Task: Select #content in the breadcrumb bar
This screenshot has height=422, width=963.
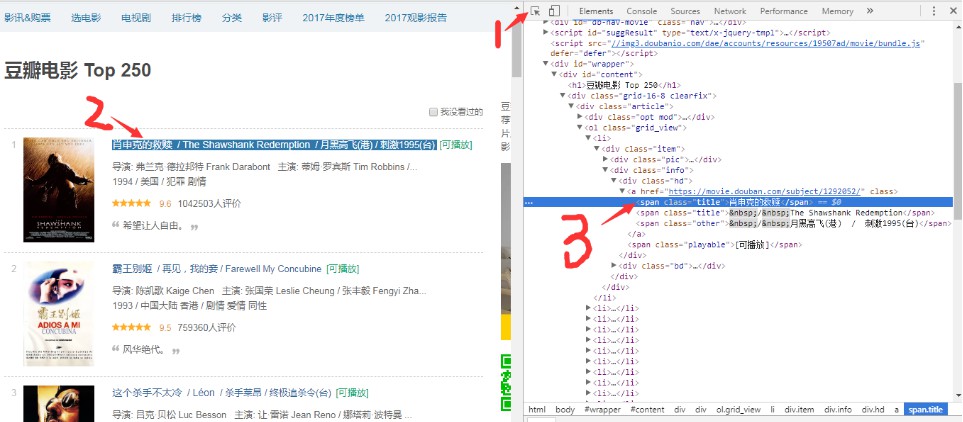Action: (647, 410)
